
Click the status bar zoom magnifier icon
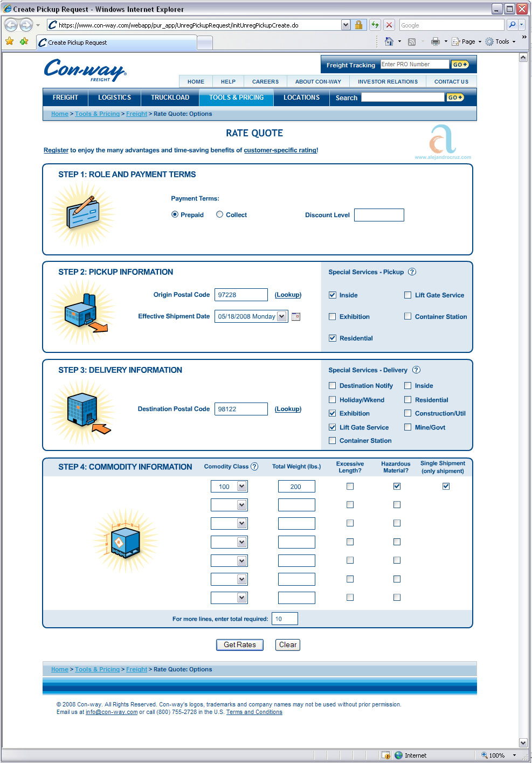[x=484, y=755]
